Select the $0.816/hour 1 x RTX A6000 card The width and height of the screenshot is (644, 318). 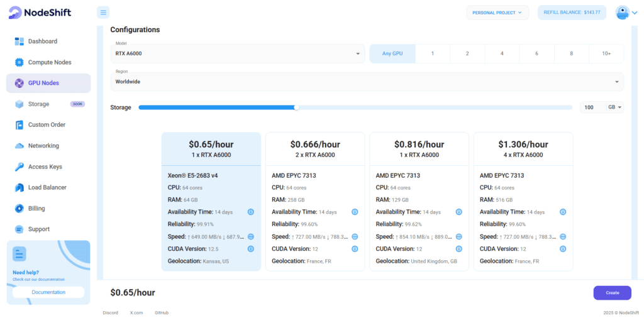[x=419, y=202]
